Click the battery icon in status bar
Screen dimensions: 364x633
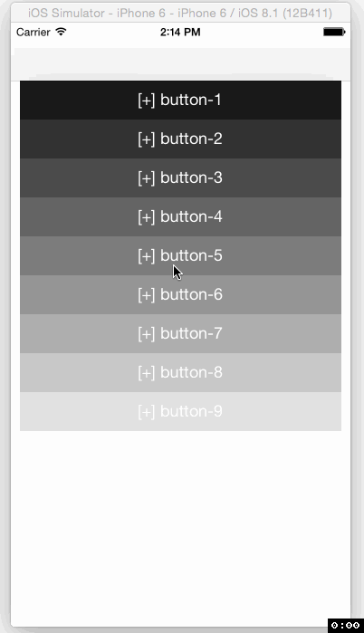click(334, 32)
